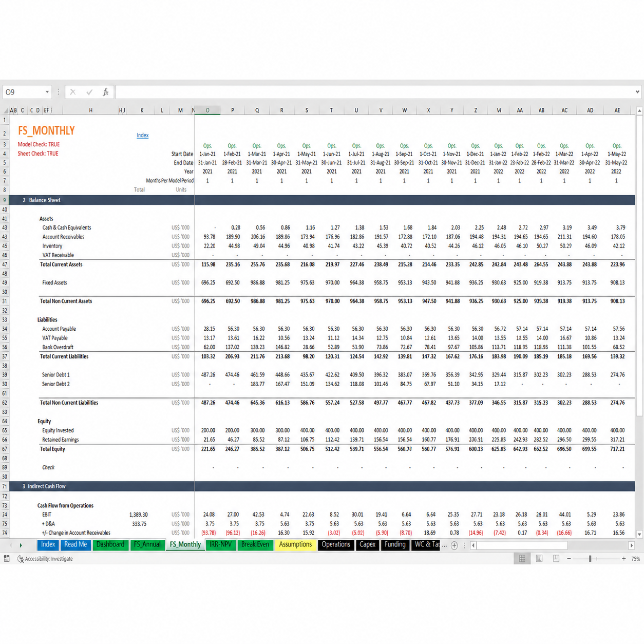Click the Select All corner triangle
This screenshot has width=644, height=644.
point(6,110)
